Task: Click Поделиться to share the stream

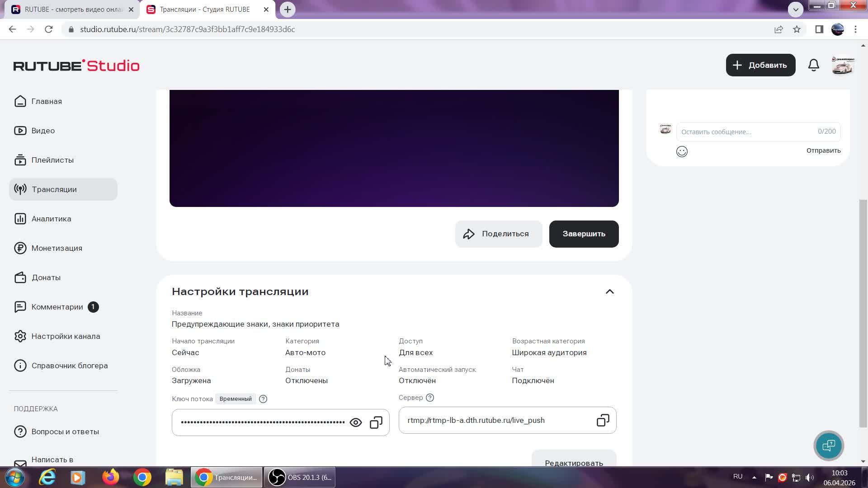Action: [x=498, y=234]
